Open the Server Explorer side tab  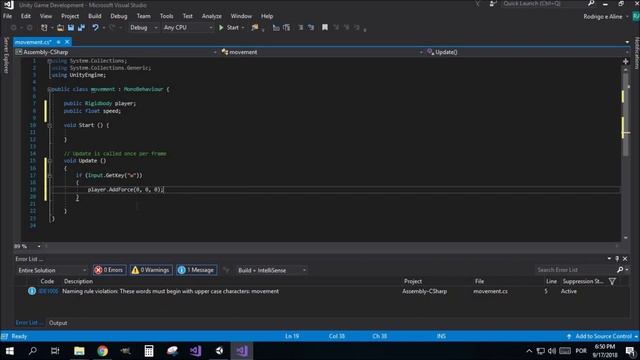click(x=6, y=55)
